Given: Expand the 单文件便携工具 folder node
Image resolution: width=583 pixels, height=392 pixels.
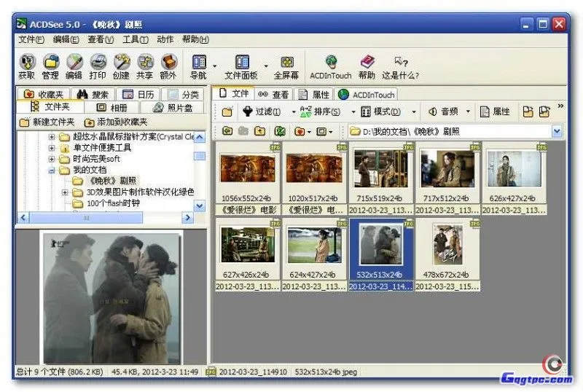Looking at the screenshot, I should point(52,148).
